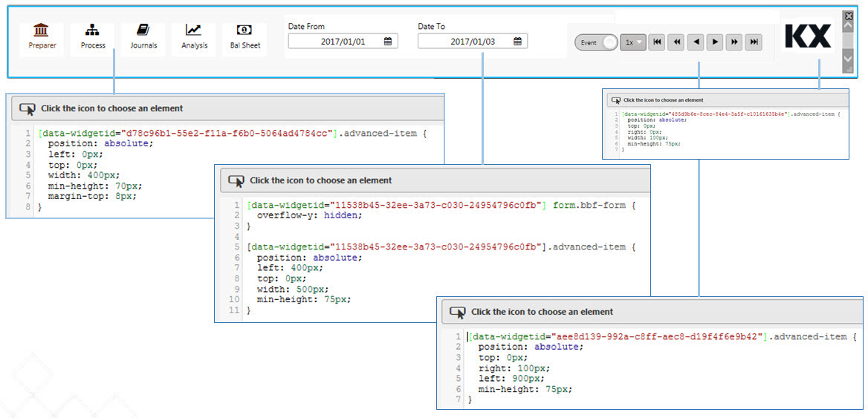Image resolution: width=868 pixels, height=418 pixels.
Task: Open the Bal Sheet view
Action: pos(244,37)
